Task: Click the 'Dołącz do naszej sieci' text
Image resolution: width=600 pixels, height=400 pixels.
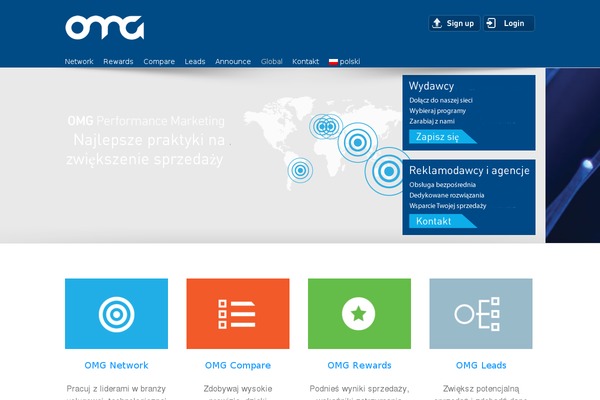Action: (x=441, y=100)
